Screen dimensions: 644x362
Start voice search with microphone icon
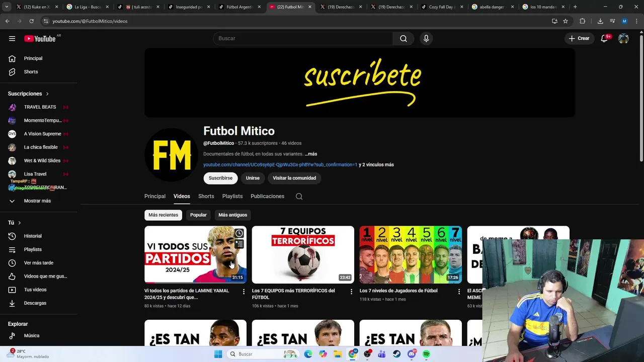click(x=426, y=38)
